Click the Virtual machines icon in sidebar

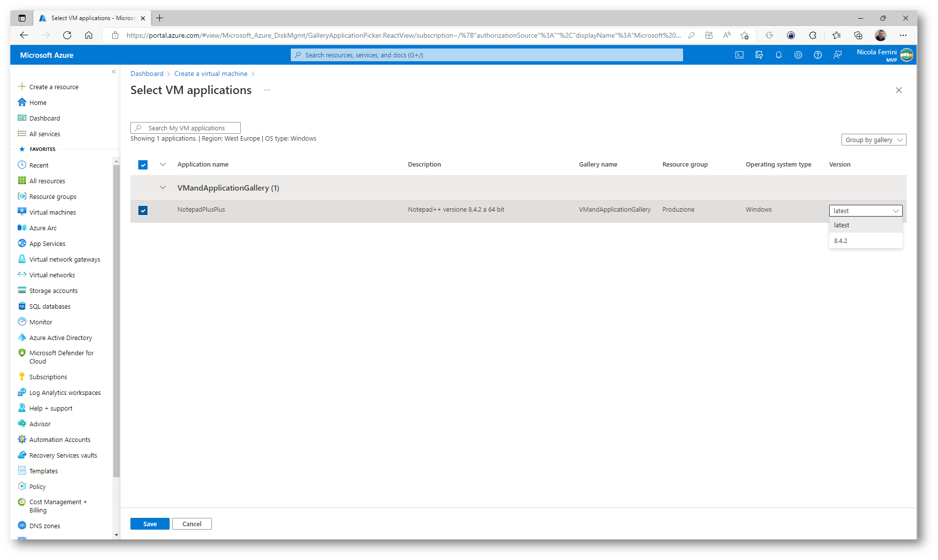pos(22,212)
